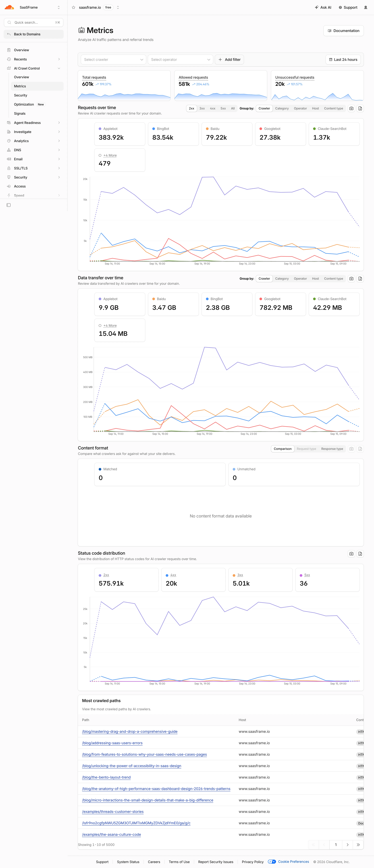Take snapshot of Status code distribution
The height and width of the screenshot is (868, 374).
pos(351,554)
